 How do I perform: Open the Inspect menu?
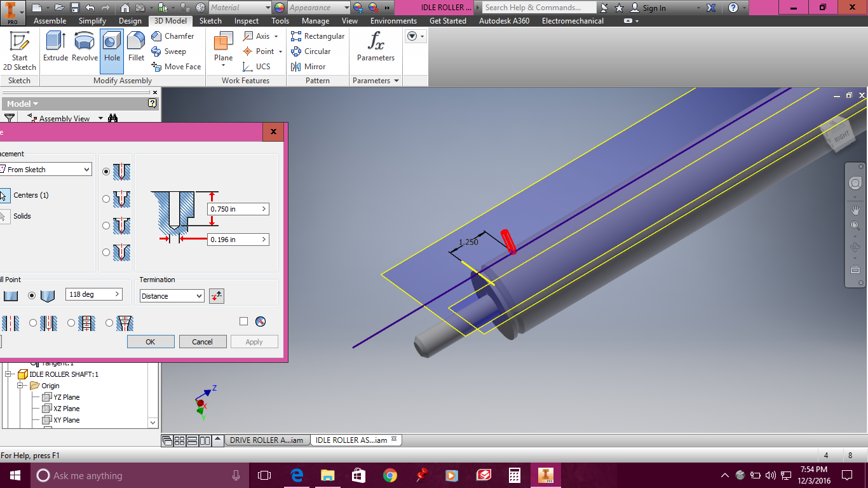coord(246,20)
